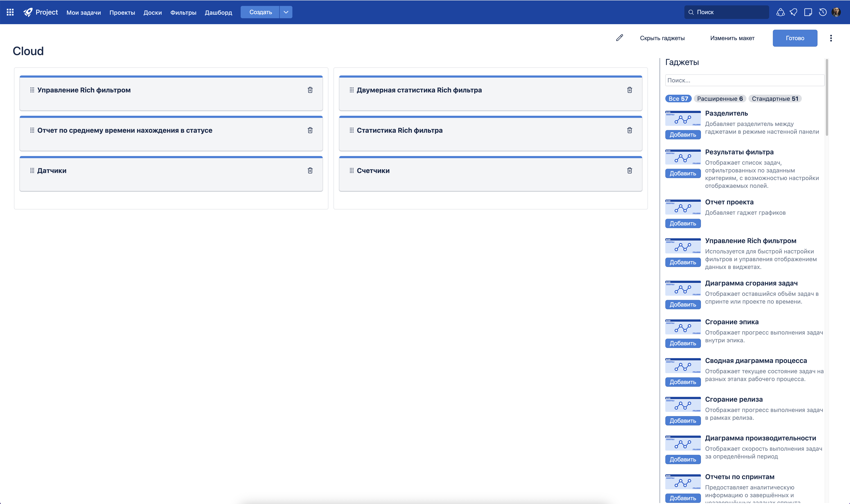850x504 pixels.
Task: Open the Дашборд menu
Action: click(218, 13)
